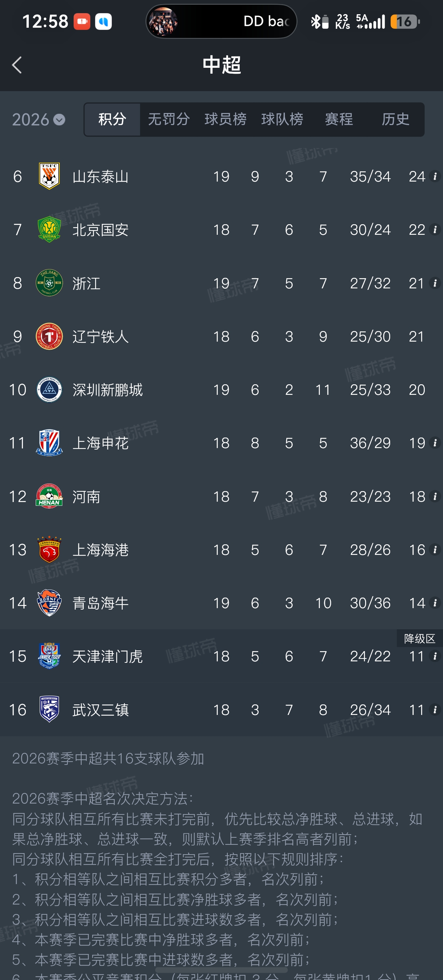The width and height of the screenshot is (443, 980).
Task: Tap the info icon on 北京国安 row
Action: (435, 229)
